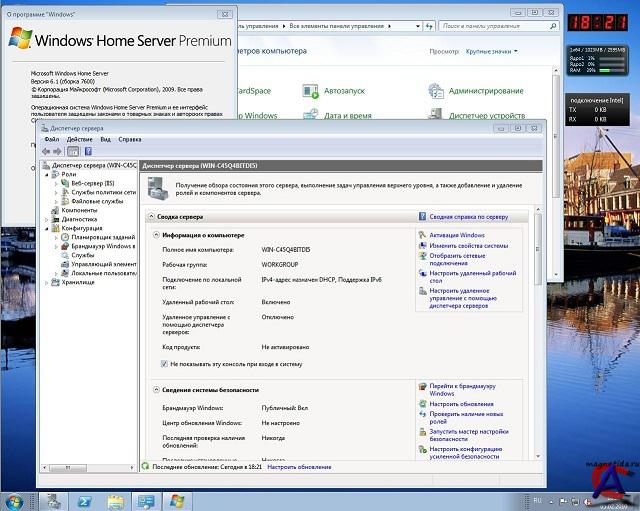Click the Help icon in Server Manager toolbar

(x=88, y=151)
